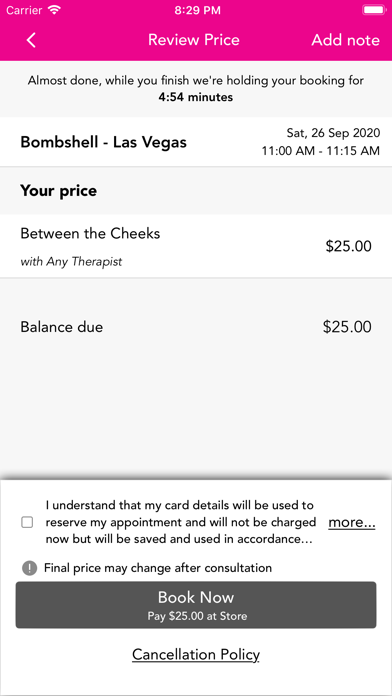Tap the Book Now button
Screen dimensions: 392x696
click(x=196, y=605)
